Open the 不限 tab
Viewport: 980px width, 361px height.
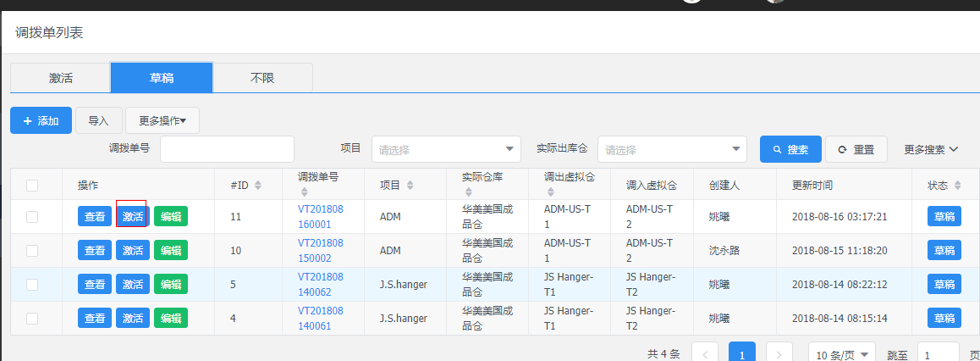(x=262, y=78)
